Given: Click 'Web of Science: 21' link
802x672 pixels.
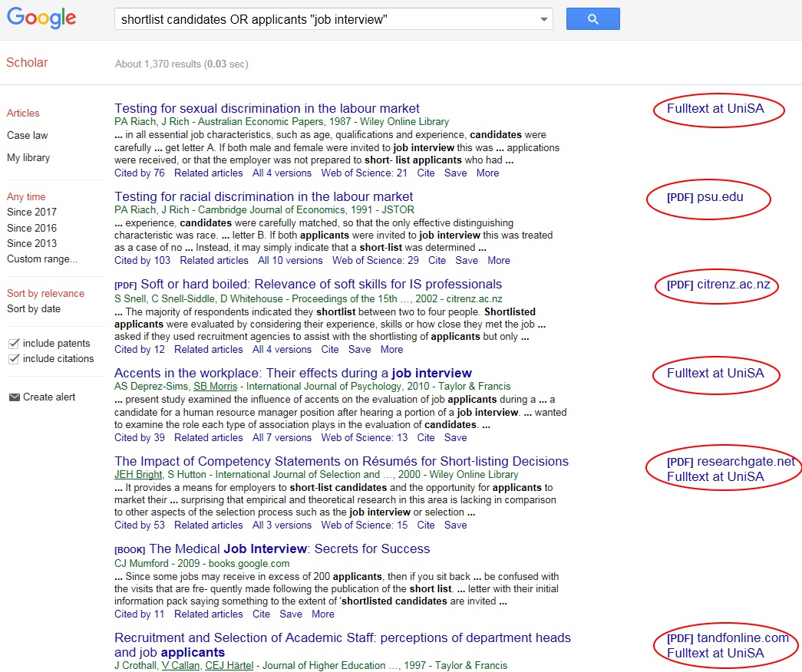Looking at the screenshot, I should [365, 173].
